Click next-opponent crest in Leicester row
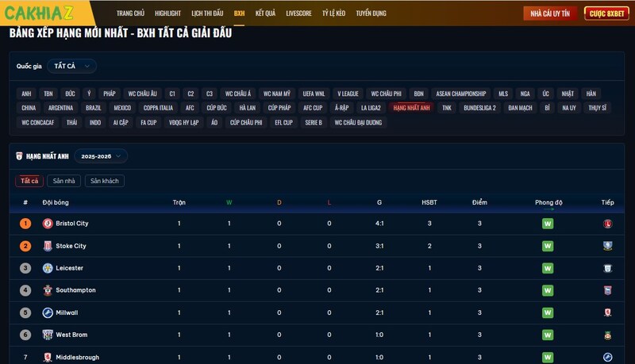 607,268
